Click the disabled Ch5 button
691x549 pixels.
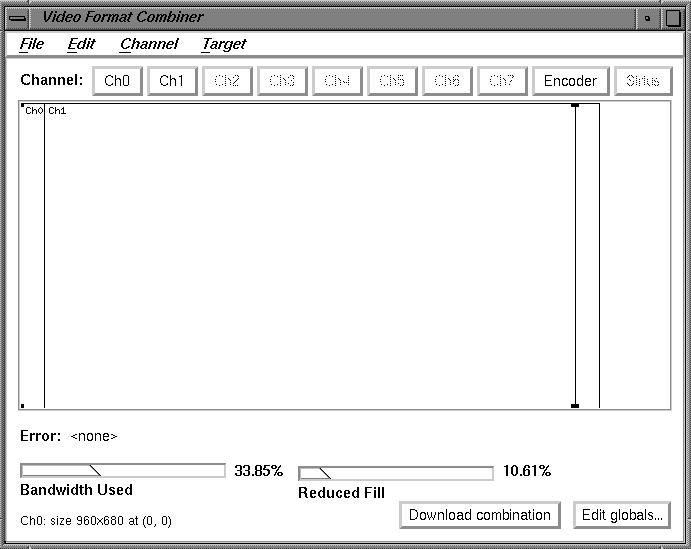coord(392,81)
